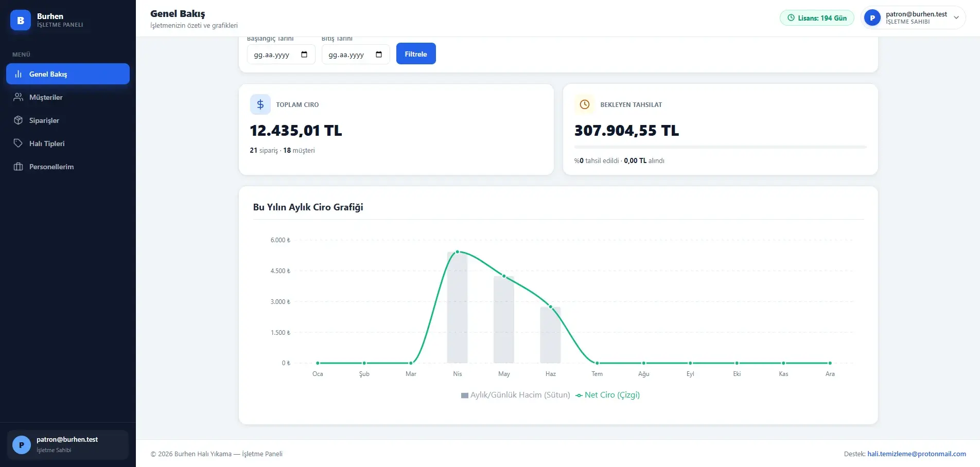This screenshot has width=980, height=467.
Task: Open the sidebar bottom user profile card
Action: pos(68,444)
